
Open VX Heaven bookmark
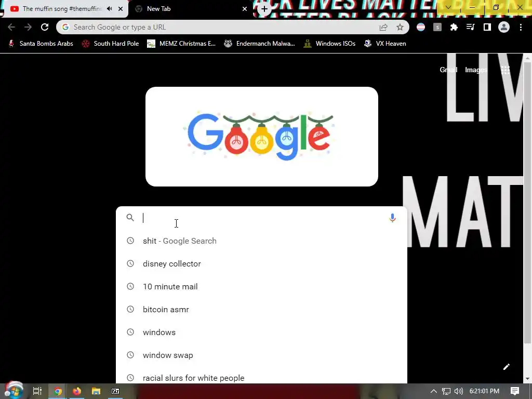(x=385, y=44)
